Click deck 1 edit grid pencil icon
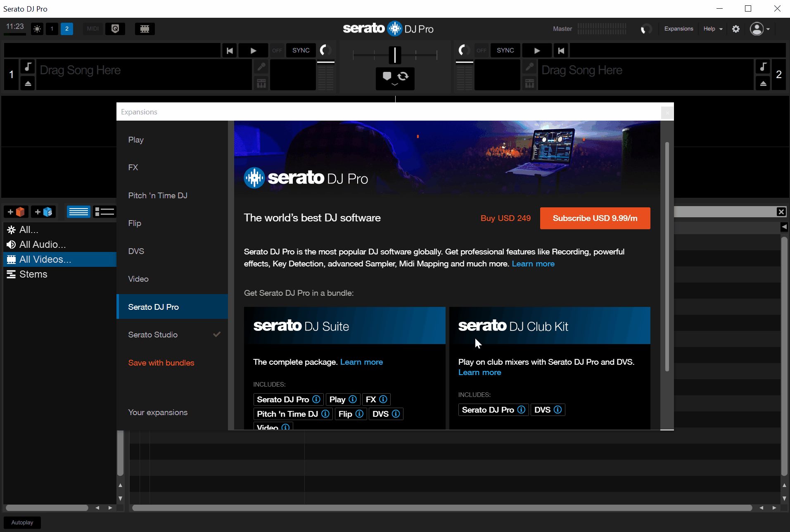The height and width of the screenshot is (532, 790). 261,66
